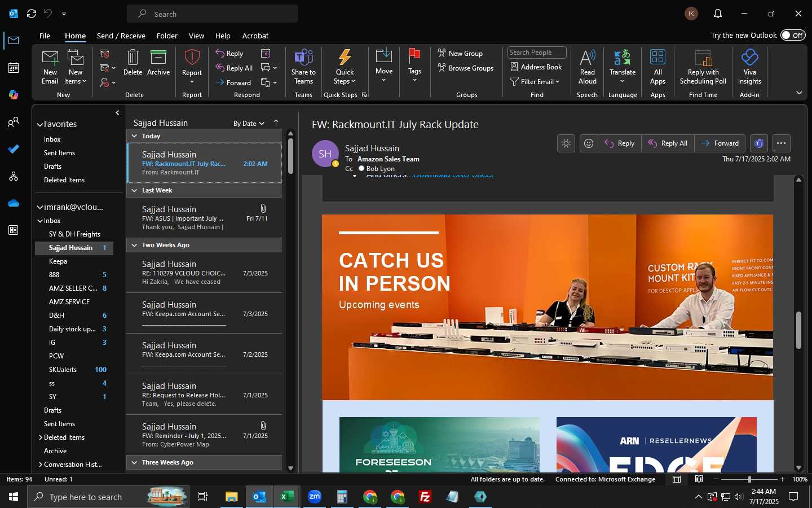
Task: Open more actions ellipsis in reading pane
Action: (781, 143)
